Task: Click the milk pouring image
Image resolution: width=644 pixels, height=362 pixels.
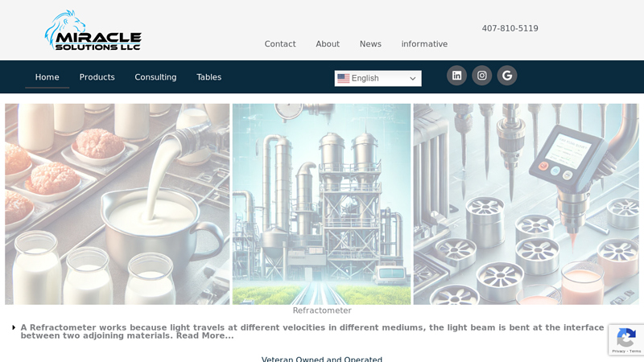Action: click(x=118, y=204)
